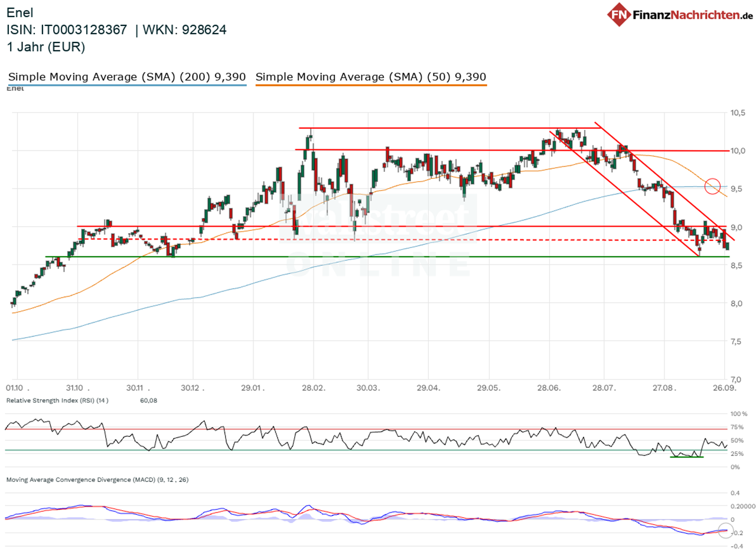Click the 01.10. date axis label
Image resolution: width=756 pixels, height=555 pixels.
click(x=17, y=389)
